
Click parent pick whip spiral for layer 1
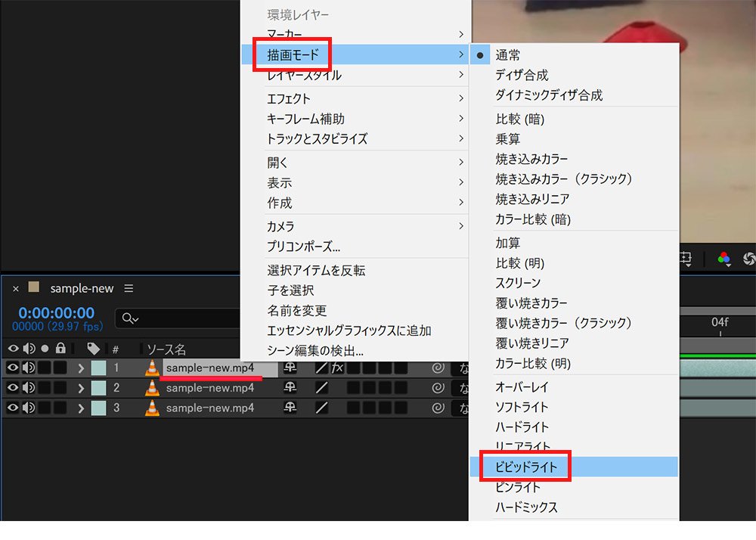pos(438,368)
